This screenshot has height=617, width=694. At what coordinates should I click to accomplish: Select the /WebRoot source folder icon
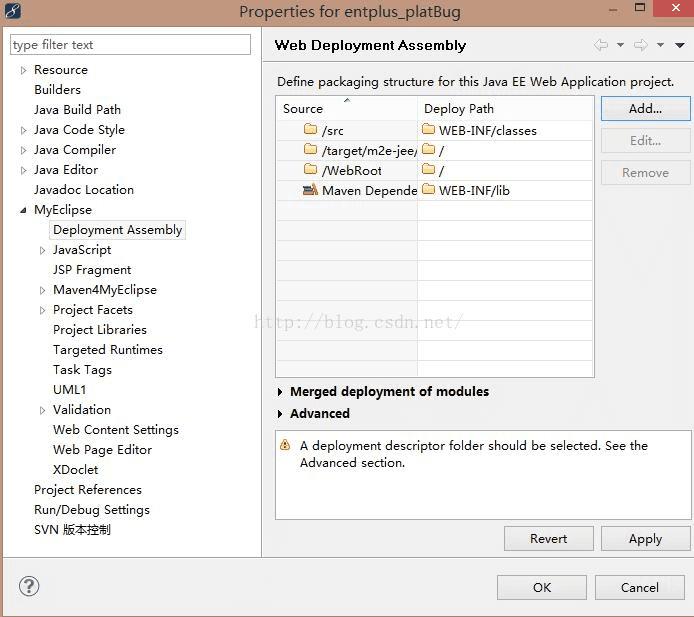(x=310, y=170)
